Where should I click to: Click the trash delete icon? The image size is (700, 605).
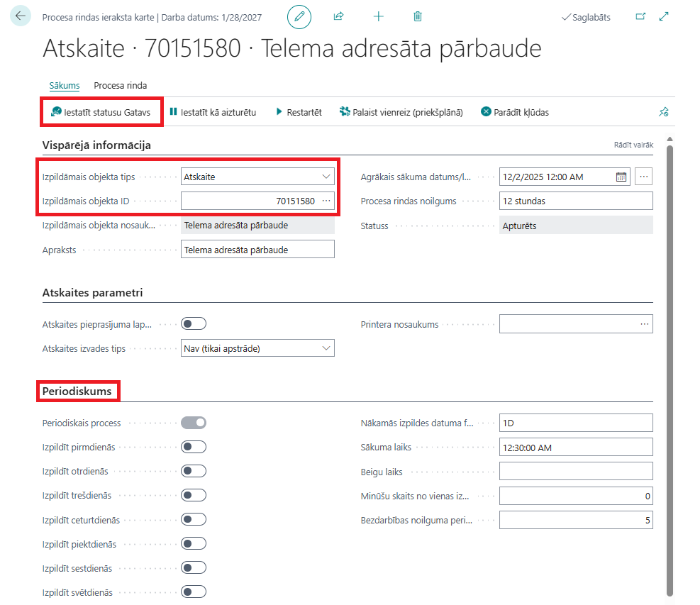point(418,16)
